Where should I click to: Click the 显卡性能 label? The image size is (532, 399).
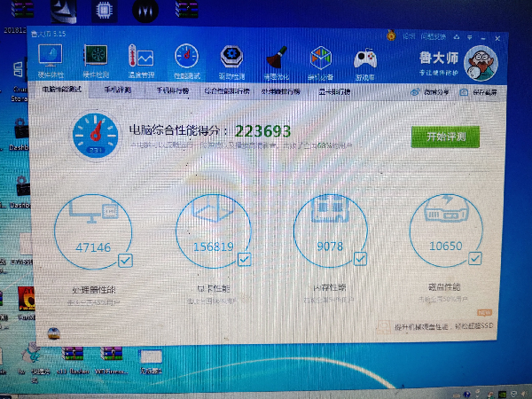point(214,289)
